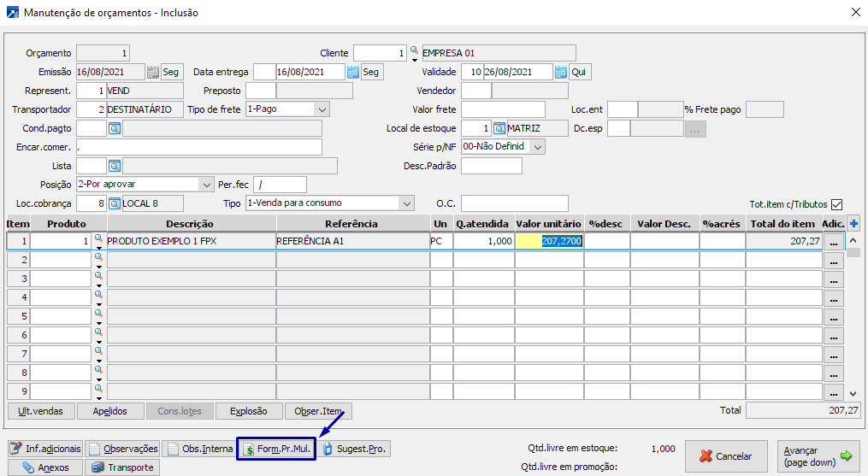Image resolution: width=868 pixels, height=476 pixels.
Task: Search for a client with the Cliente magnifier
Action: (414, 50)
